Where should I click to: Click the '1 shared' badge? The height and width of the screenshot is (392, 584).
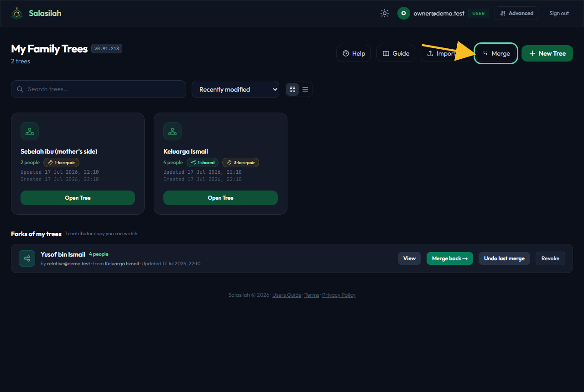point(203,162)
